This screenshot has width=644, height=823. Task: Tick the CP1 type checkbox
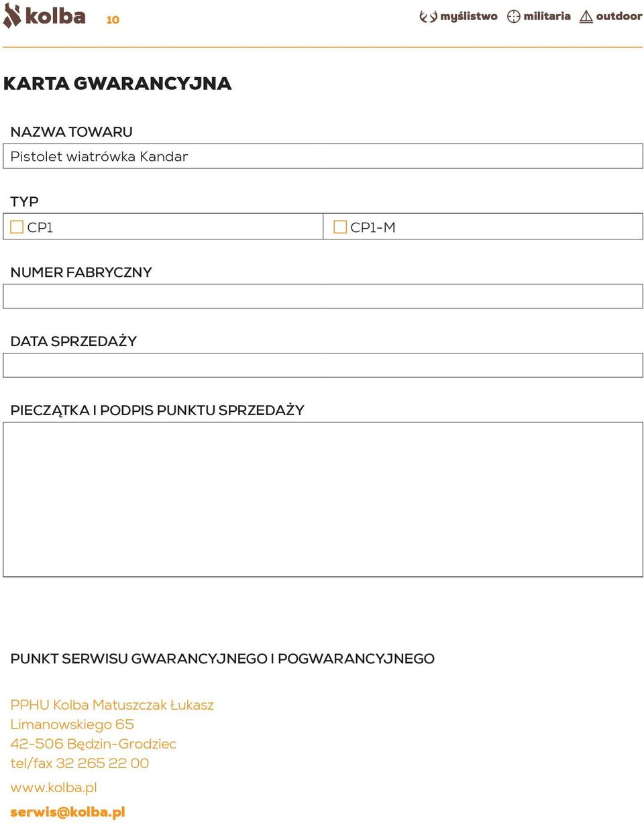[x=17, y=227]
